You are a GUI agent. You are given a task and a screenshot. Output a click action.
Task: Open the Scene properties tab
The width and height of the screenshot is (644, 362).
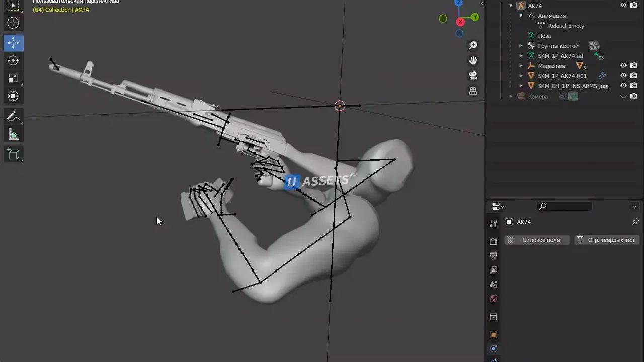pos(493,284)
